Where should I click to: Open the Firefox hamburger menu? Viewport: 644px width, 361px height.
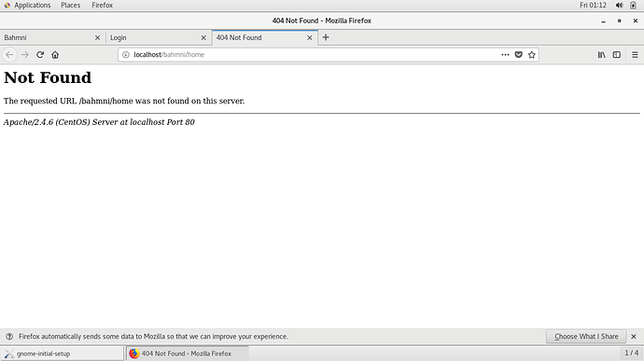[635, 55]
